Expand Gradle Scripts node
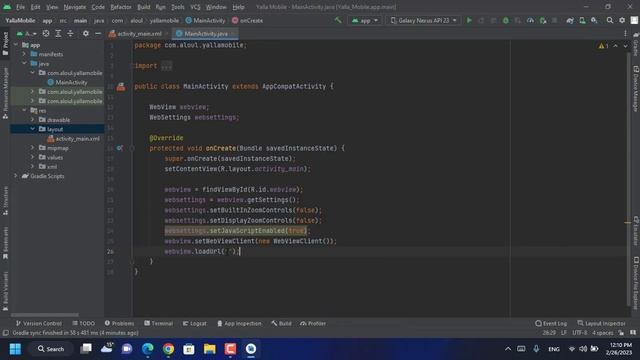This screenshot has width=640, height=360. click(x=16, y=176)
